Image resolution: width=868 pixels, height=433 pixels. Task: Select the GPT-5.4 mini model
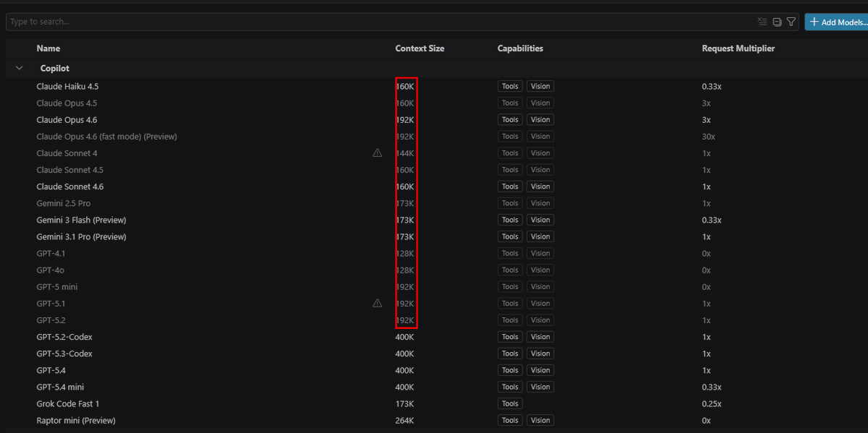[x=60, y=387]
